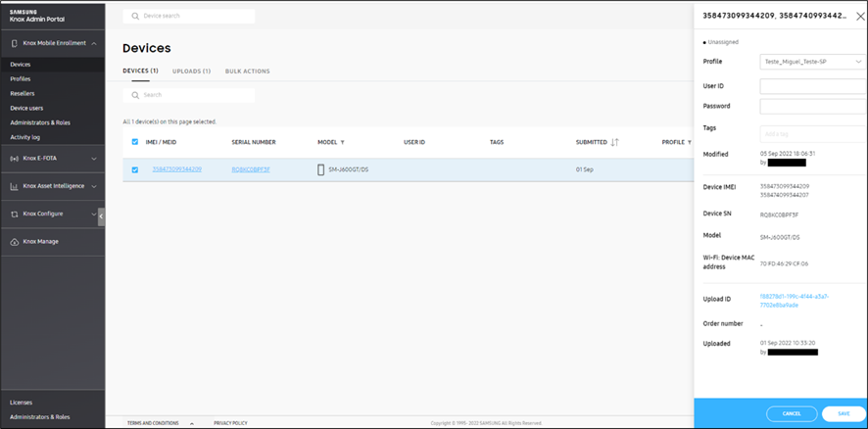This screenshot has width=868, height=429.
Task: Click the Submitted column sort arrows
Action: [x=614, y=142]
